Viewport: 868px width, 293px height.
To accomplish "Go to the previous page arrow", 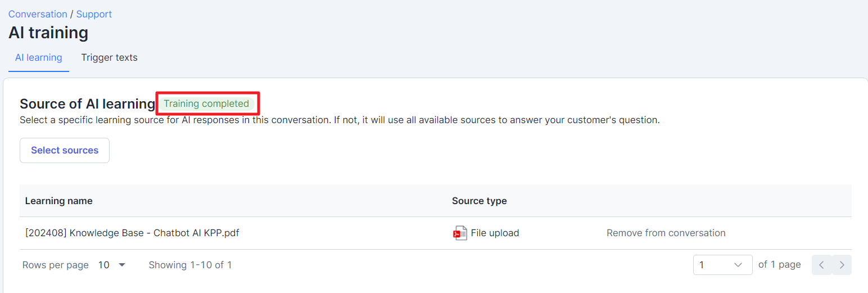I will pyautogui.click(x=821, y=265).
